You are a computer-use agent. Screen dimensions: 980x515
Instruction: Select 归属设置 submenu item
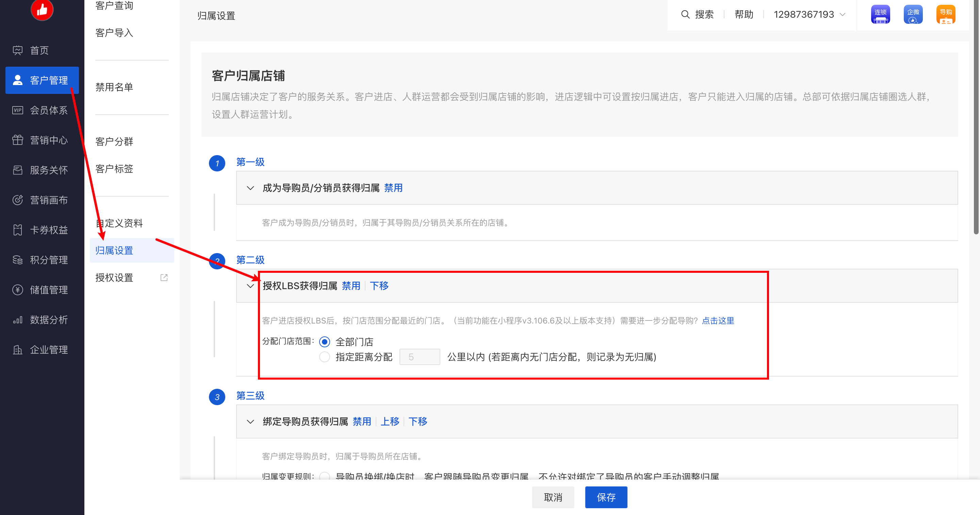click(x=132, y=250)
